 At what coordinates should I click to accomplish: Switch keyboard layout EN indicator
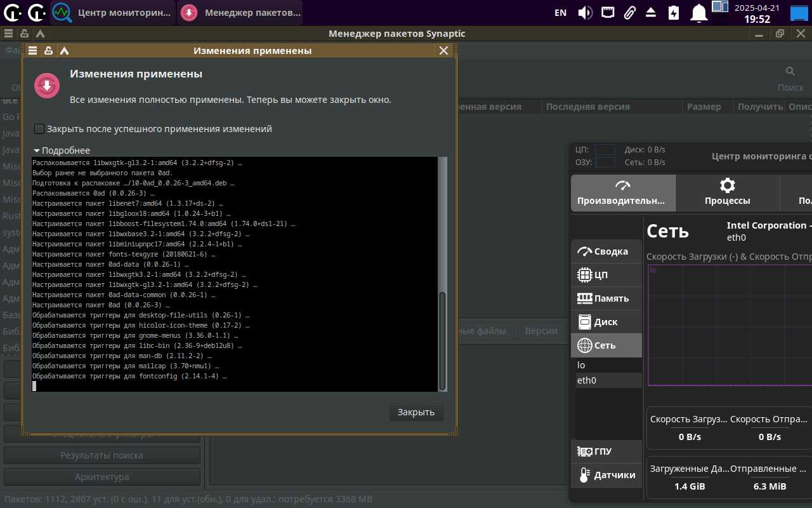[x=560, y=13]
